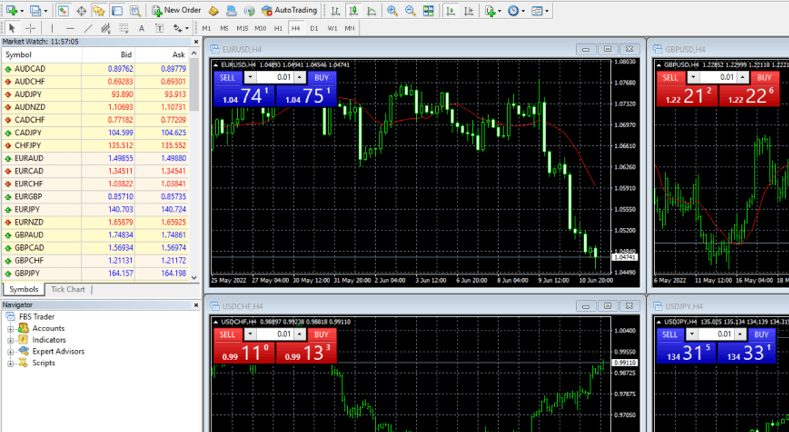Image resolution: width=789 pixels, height=432 pixels.
Task: Open the Periods clock dropdown
Action: pyautogui.click(x=516, y=10)
